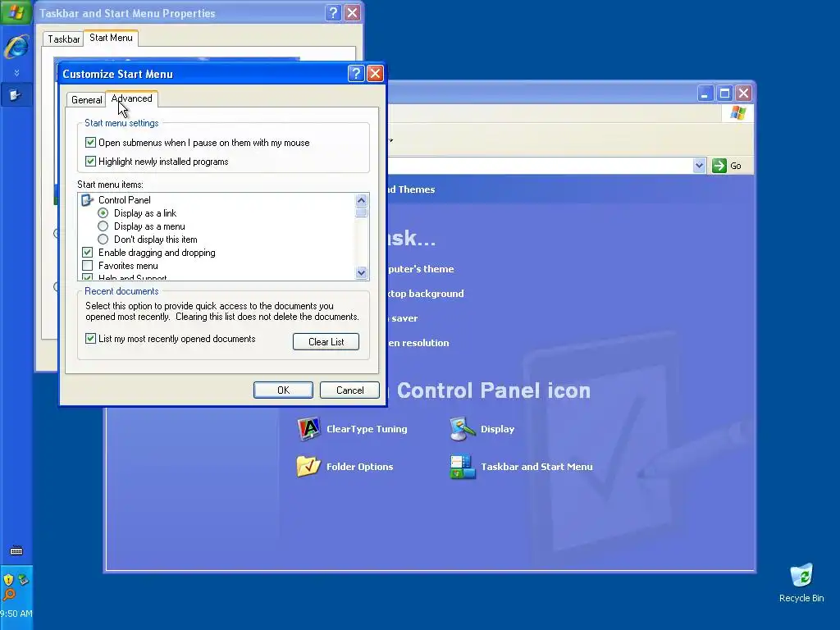
Task: Click the saver task link
Action: [404, 318]
